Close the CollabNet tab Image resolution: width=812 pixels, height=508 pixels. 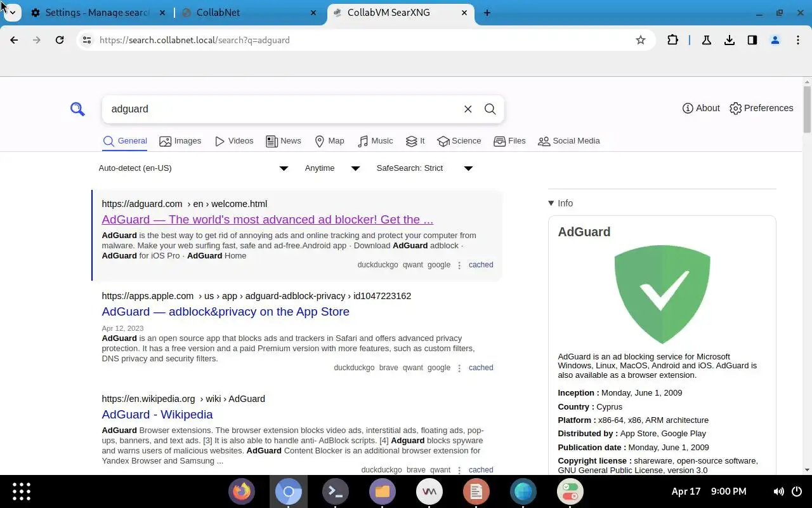[x=314, y=13]
